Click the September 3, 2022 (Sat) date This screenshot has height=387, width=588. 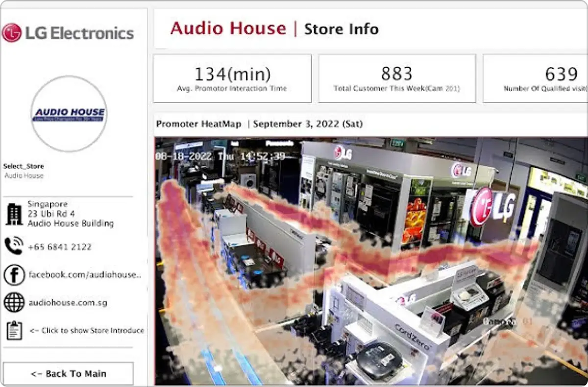308,124
